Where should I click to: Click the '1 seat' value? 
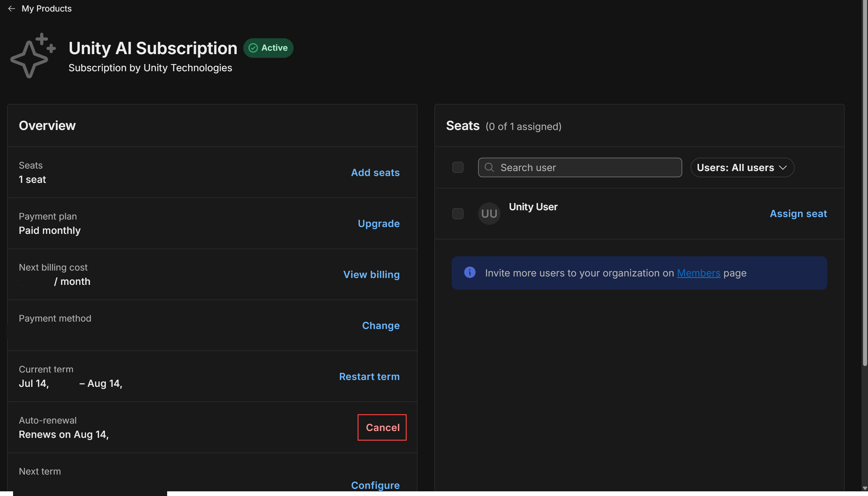[x=32, y=179]
